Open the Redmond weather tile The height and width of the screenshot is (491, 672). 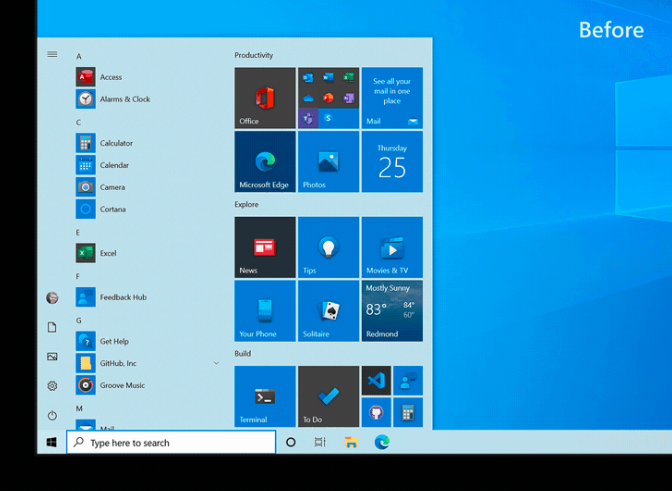[x=392, y=311]
